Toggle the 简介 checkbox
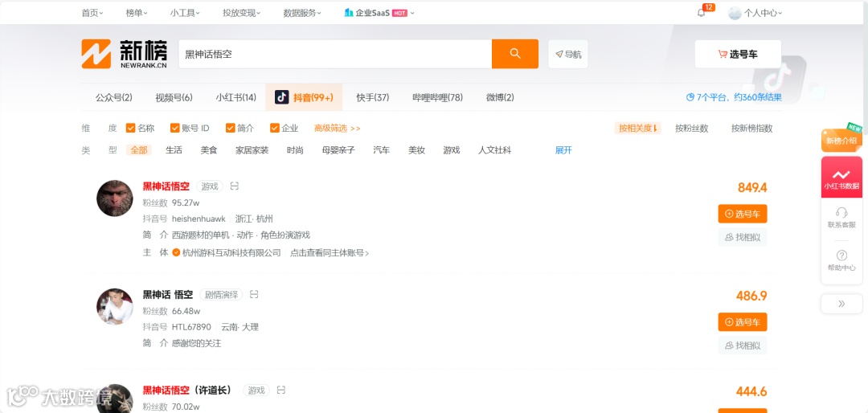 [231, 128]
